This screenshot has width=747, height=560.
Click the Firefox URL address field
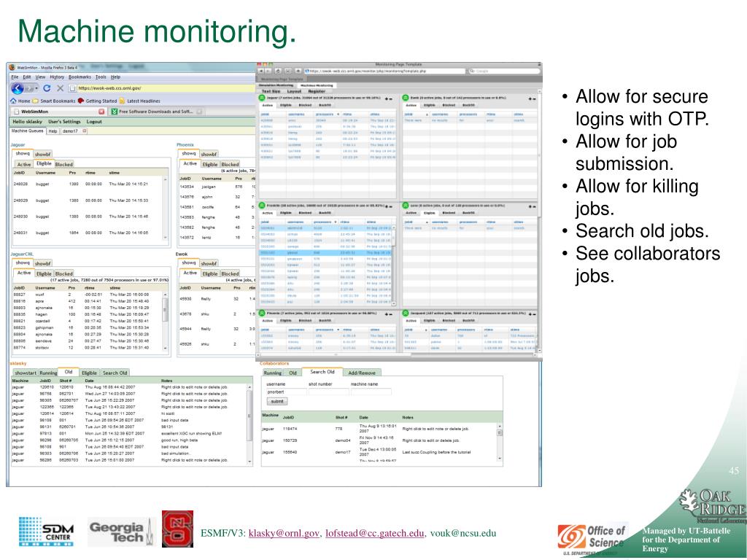(x=162, y=88)
